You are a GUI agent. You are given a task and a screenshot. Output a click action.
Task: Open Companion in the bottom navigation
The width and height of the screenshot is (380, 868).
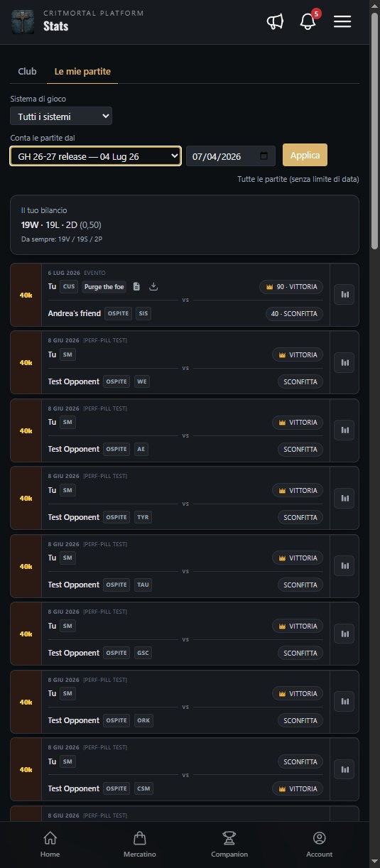pyautogui.click(x=229, y=845)
